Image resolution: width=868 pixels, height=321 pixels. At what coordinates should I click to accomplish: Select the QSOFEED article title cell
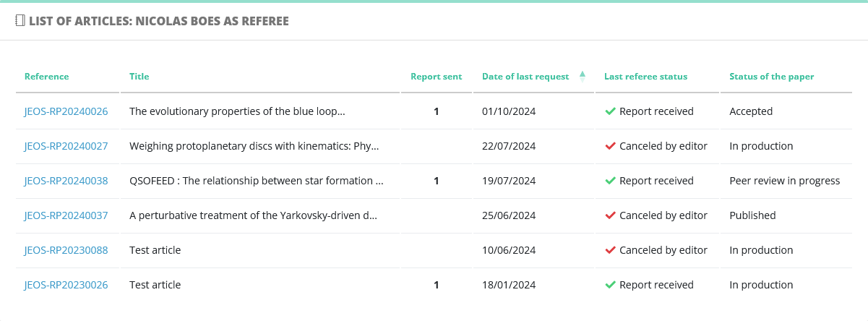(260, 181)
